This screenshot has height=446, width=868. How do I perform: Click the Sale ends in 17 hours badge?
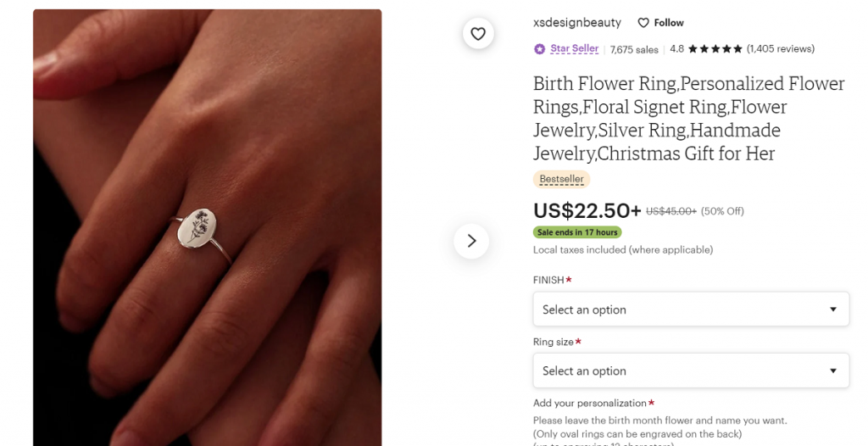[x=577, y=232]
